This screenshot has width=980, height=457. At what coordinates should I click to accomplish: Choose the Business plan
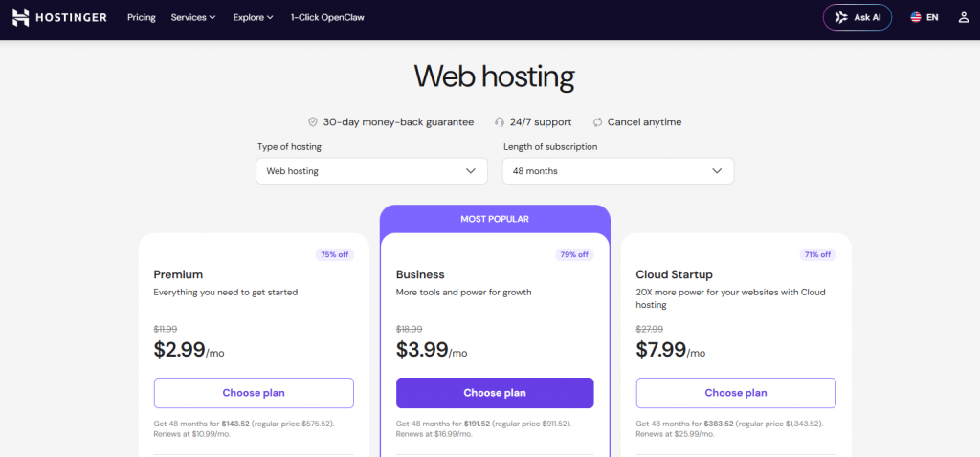495,393
